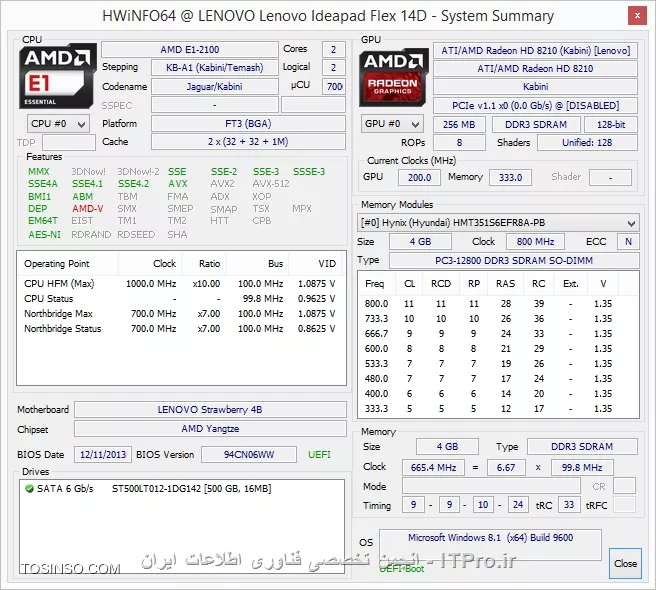
Task: Select the 333.3 frequency timing row
Action: tap(498, 409)
